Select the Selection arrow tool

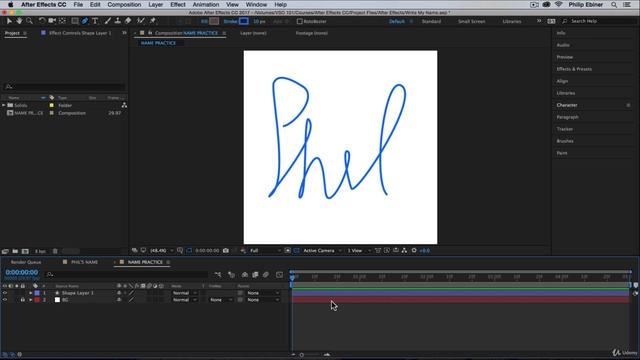point(9,21)
